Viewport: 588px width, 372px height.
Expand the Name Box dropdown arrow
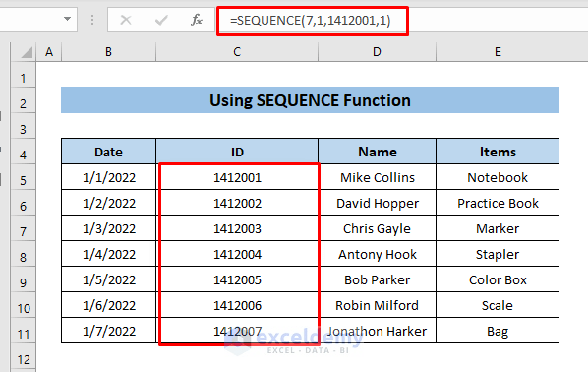pyautogui.click(x=67, y=19)
